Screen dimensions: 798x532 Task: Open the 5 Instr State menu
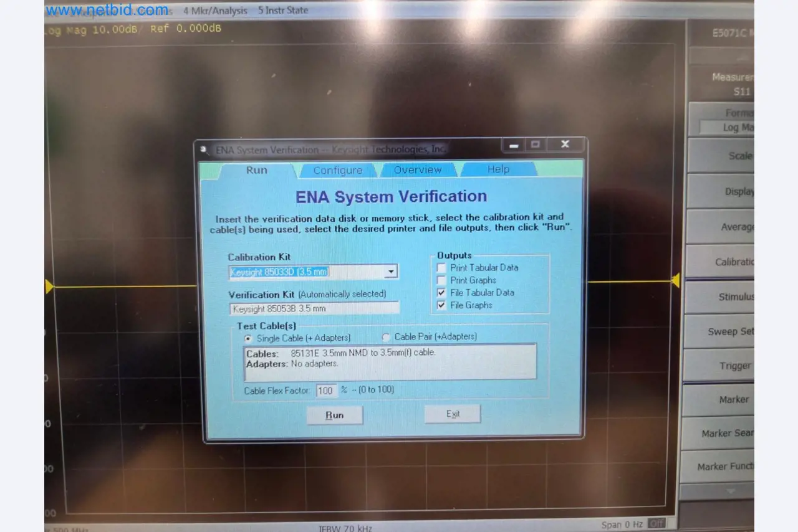pos(283,11)
